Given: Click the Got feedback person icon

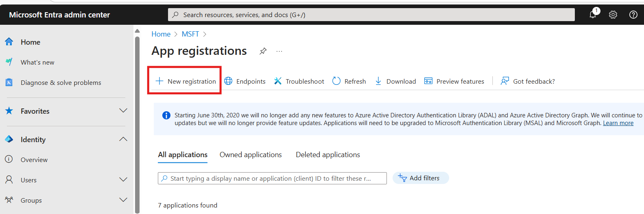Looking at the screenshot, I should coord(505,81).
